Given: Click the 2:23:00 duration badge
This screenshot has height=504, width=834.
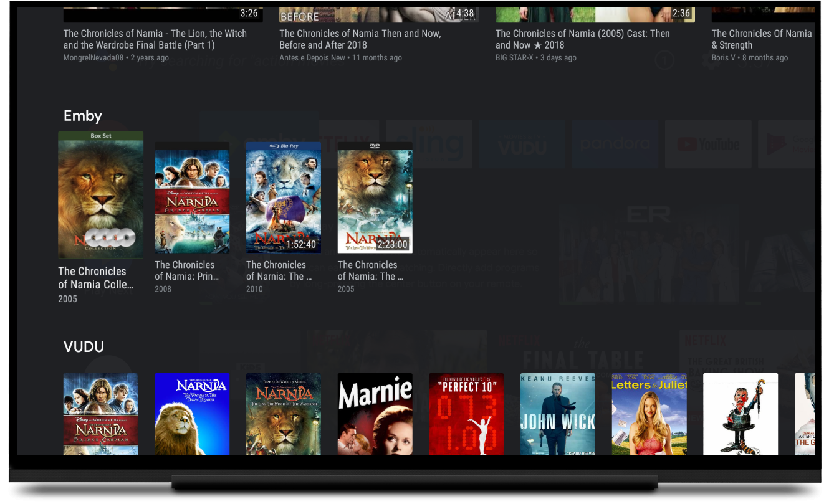Looking at the screenshot, I should (393, 244).
